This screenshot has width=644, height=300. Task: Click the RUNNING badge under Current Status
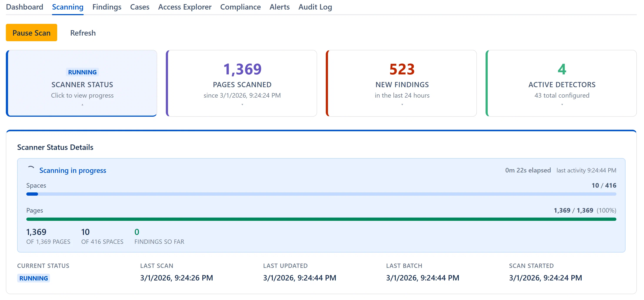pos(33,278)
